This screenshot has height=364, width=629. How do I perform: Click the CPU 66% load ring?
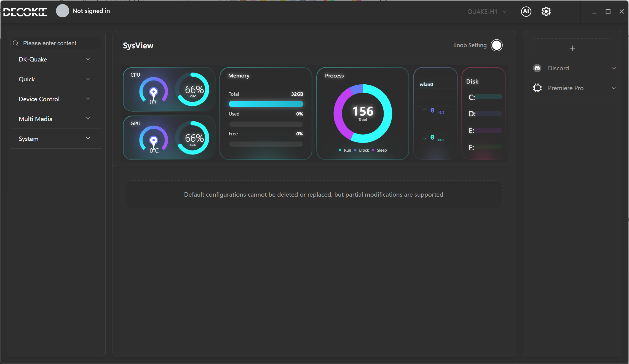(x=192, y=89)
